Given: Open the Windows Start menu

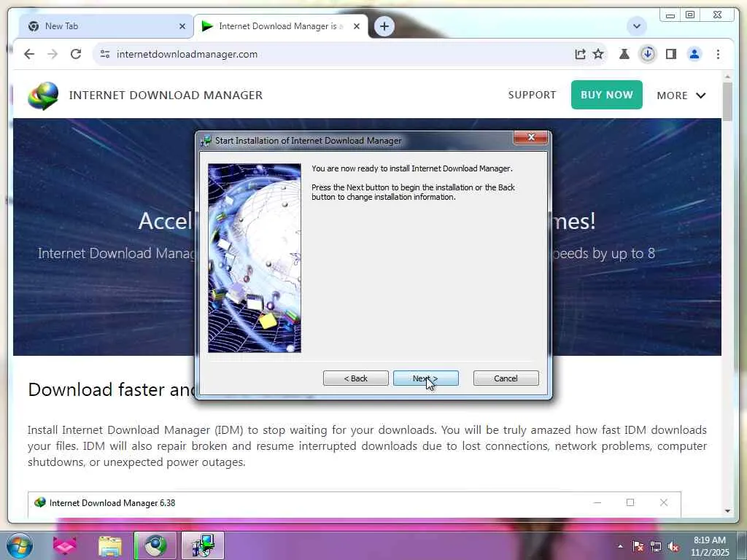Looking at the screenshot, I should [19, 545].
